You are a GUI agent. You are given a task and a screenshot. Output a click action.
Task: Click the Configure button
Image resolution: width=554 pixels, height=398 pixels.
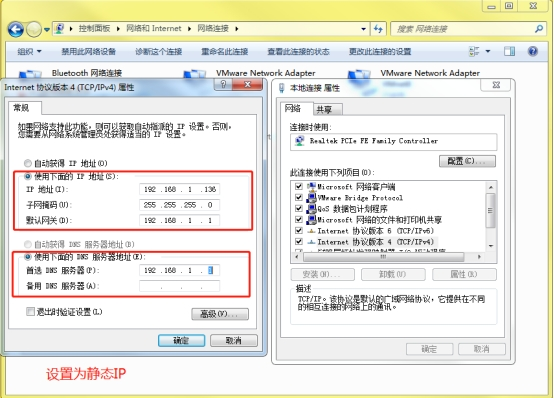(467, 161)
